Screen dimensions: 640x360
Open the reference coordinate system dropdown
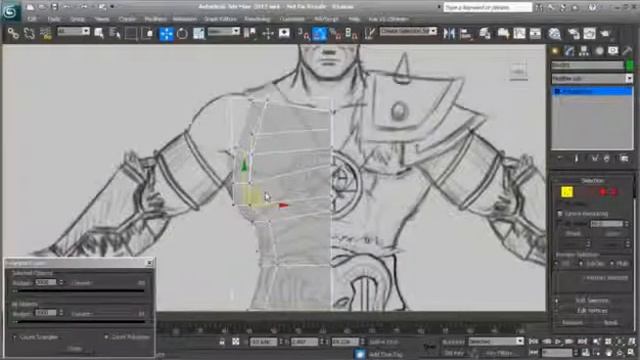point(223,31)
